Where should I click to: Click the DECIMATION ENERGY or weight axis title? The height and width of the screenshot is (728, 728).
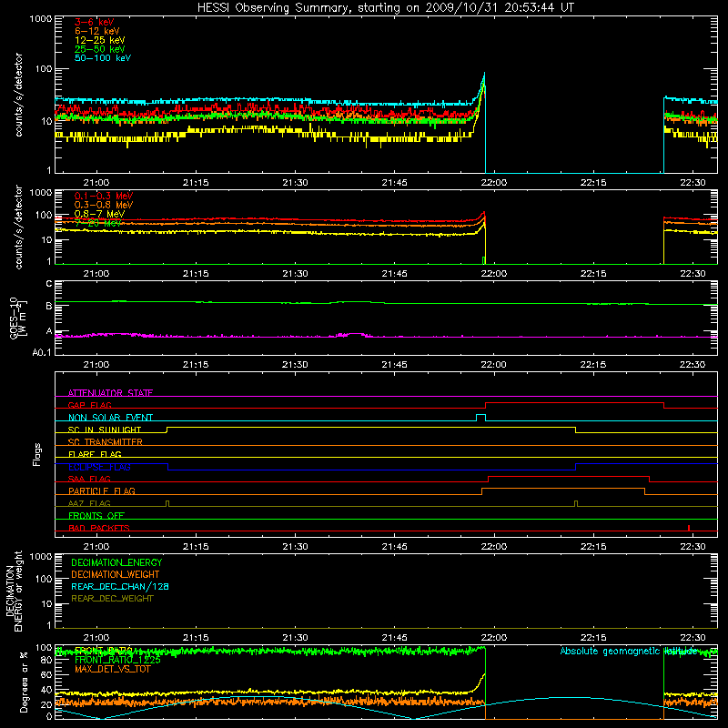[14, 591]
